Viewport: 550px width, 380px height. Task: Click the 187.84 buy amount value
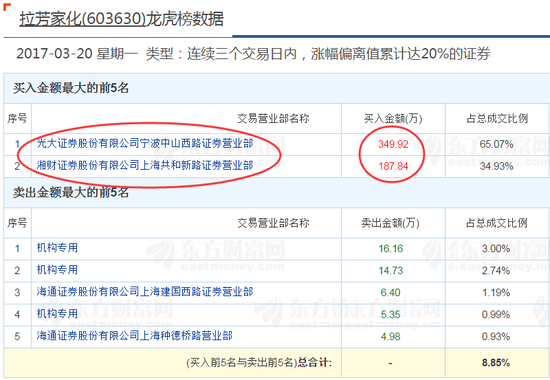[x=393, y=166]
